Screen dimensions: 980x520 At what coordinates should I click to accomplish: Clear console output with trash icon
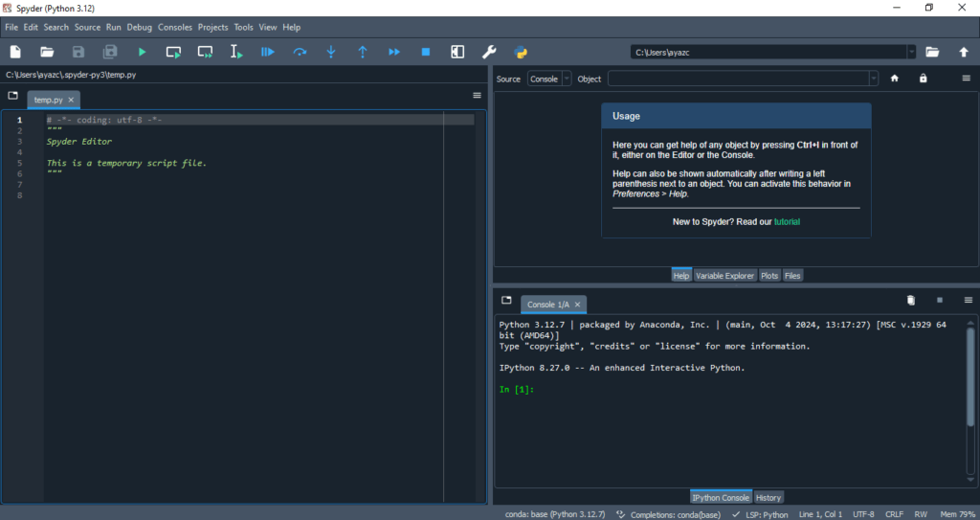click(x=911, y=301)
